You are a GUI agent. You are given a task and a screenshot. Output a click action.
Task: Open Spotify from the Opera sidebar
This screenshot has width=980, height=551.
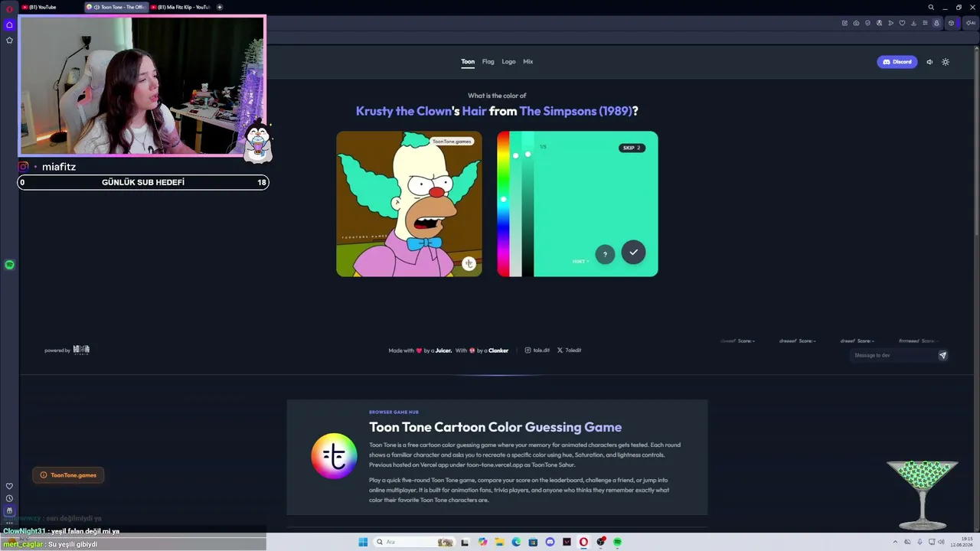click(9, 265)
